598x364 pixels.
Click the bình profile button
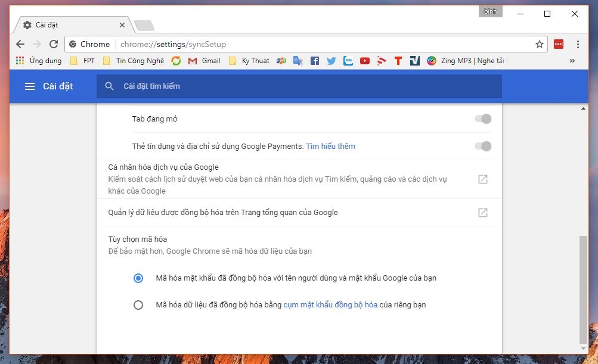491,11
